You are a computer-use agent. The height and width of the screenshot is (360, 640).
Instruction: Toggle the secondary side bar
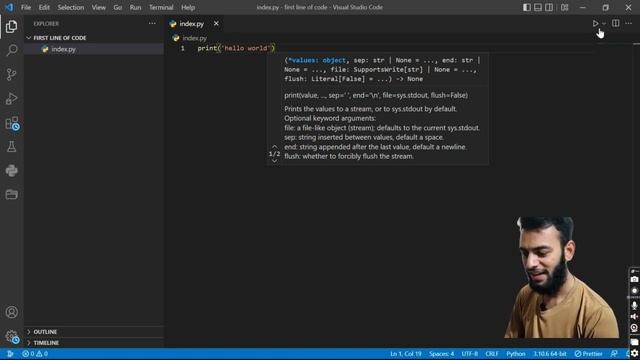(x=549, y=7)
